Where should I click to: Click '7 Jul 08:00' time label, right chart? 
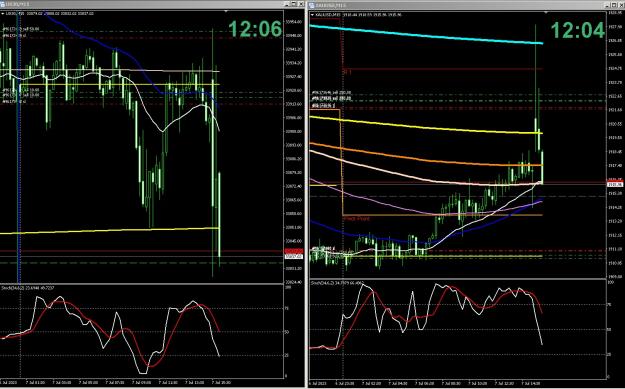[x=451, y=383]
